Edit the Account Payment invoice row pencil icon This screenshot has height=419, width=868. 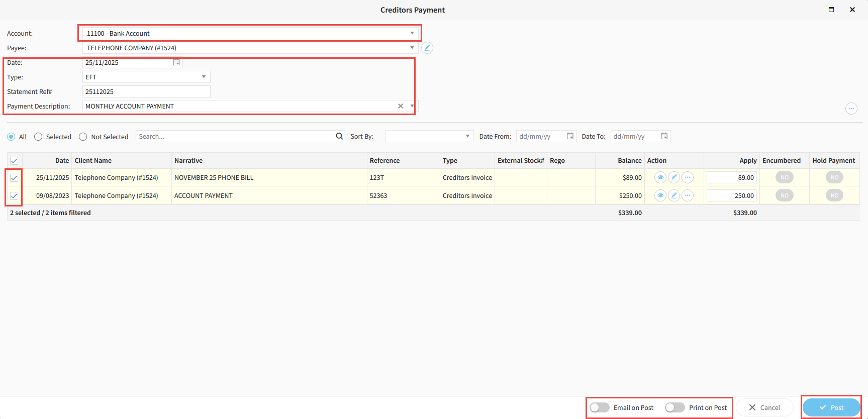674,195
